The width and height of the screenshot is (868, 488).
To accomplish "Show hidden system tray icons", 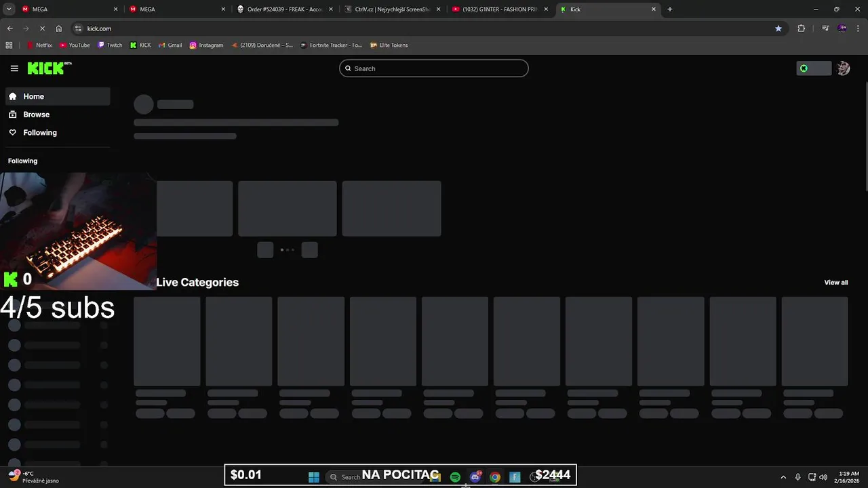I will point(783,477).
